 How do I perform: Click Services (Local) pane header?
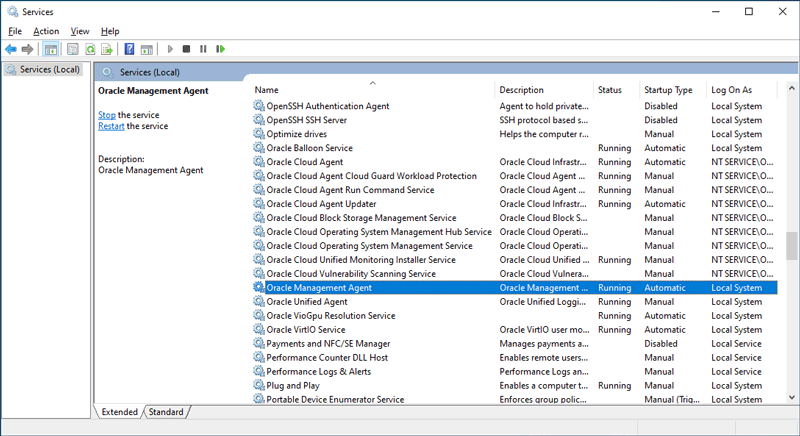pos(149,72)
